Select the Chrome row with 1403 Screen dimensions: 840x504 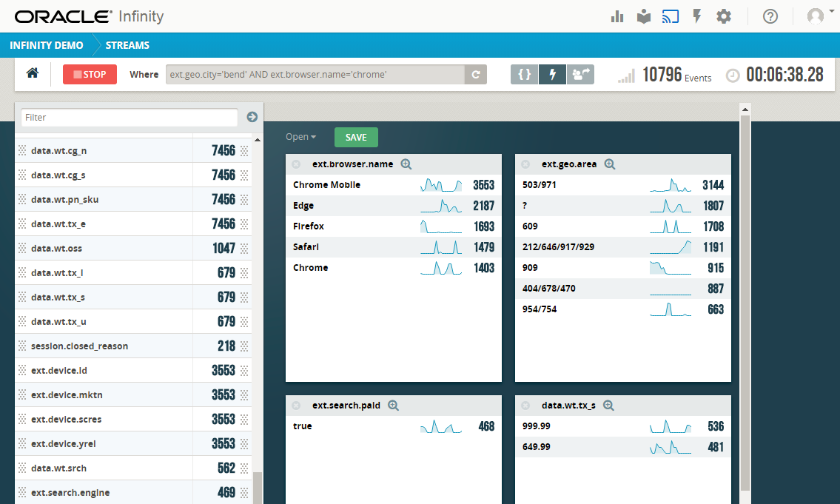394,268
